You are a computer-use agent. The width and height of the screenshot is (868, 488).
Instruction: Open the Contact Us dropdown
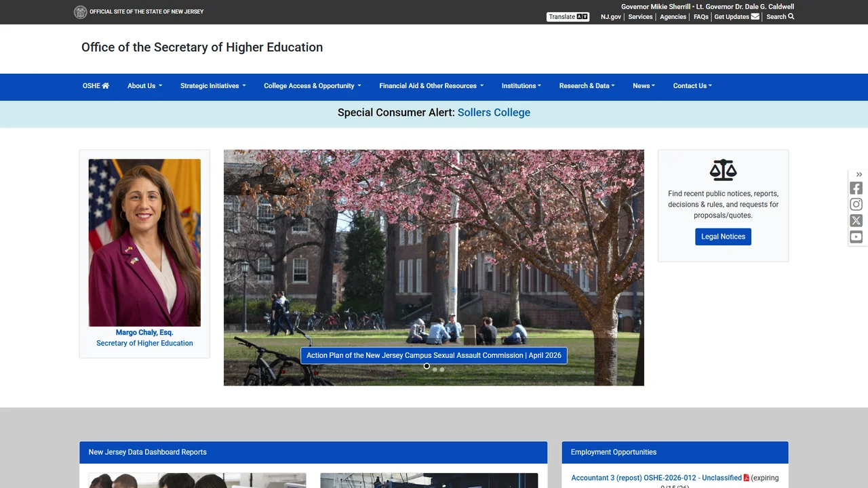tap(692, 86)
